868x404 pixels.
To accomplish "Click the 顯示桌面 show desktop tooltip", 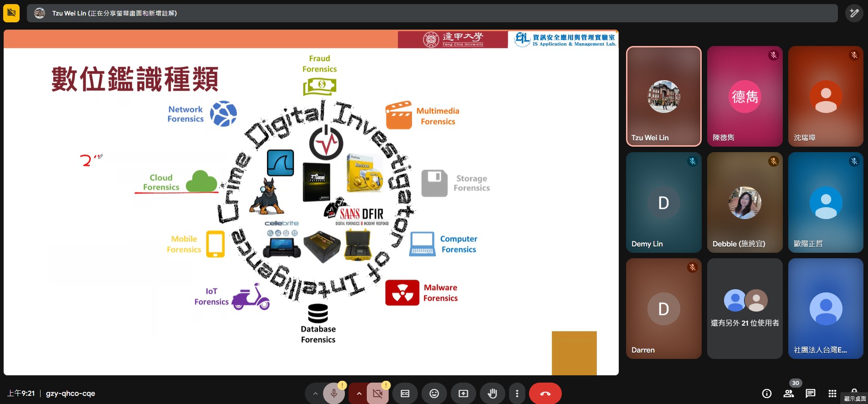I will pyautogui.click(x=855, y=399).
